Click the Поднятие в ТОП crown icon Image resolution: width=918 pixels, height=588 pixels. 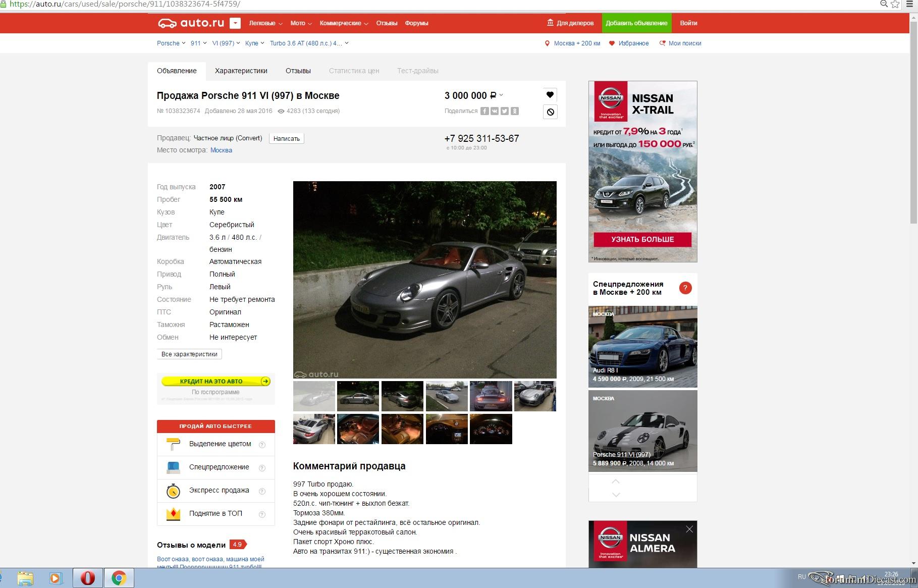173,514
